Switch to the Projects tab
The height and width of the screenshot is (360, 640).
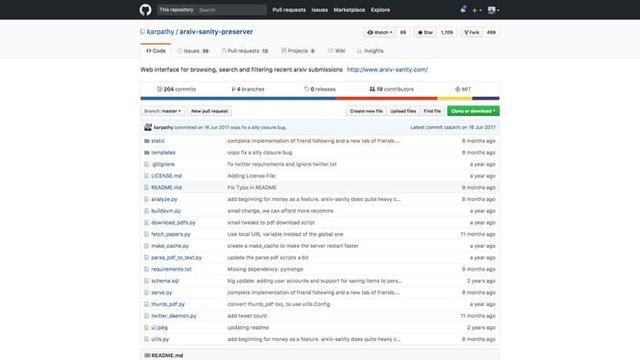298,51
